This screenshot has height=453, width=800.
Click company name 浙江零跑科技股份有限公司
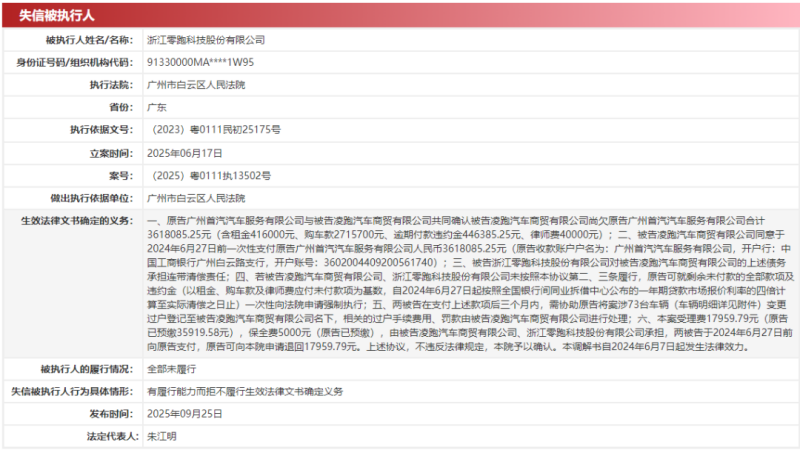click(206, 40)
